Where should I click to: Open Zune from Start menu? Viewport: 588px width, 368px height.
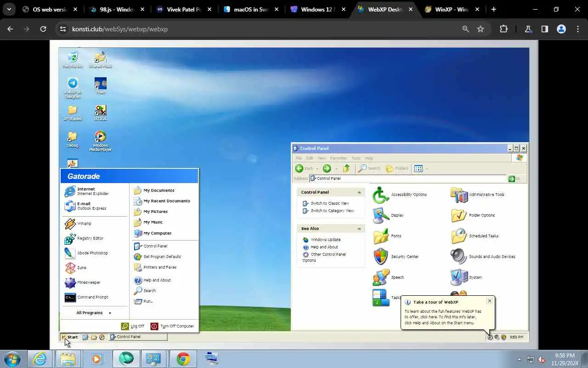(75, 268)
